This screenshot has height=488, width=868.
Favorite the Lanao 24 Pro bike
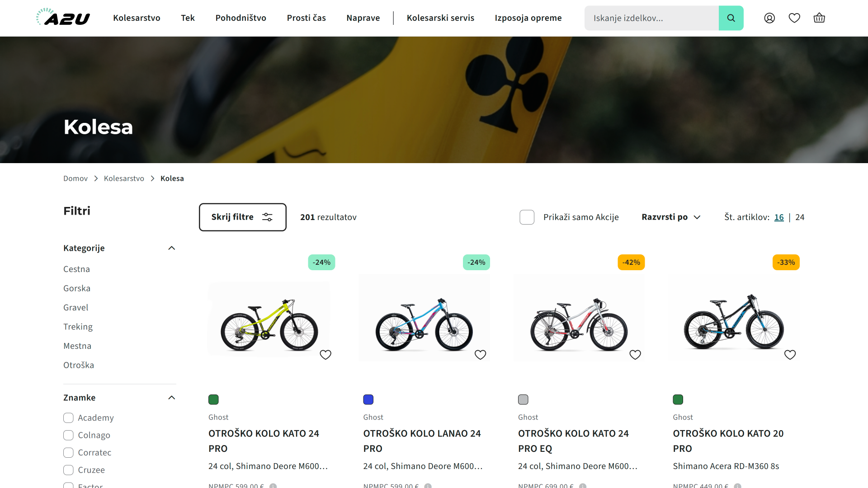coord(480,355)
